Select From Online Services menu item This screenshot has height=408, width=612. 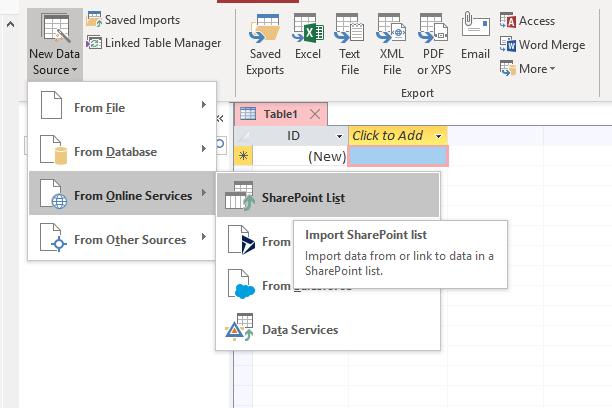coord(122,193)
